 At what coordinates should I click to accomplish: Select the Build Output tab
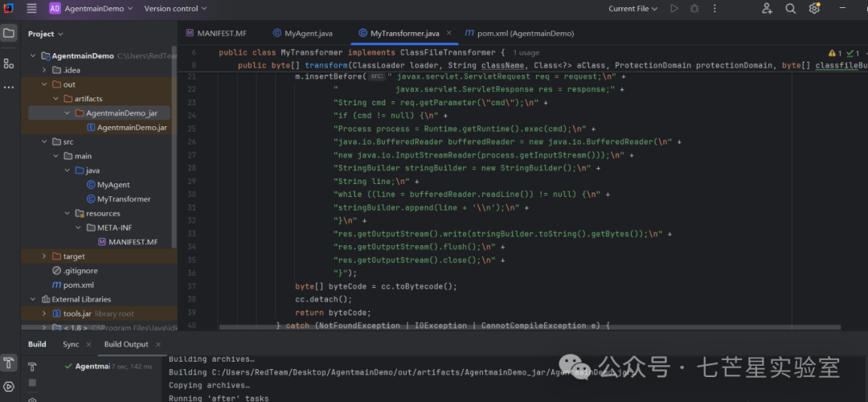click(126, 344)
